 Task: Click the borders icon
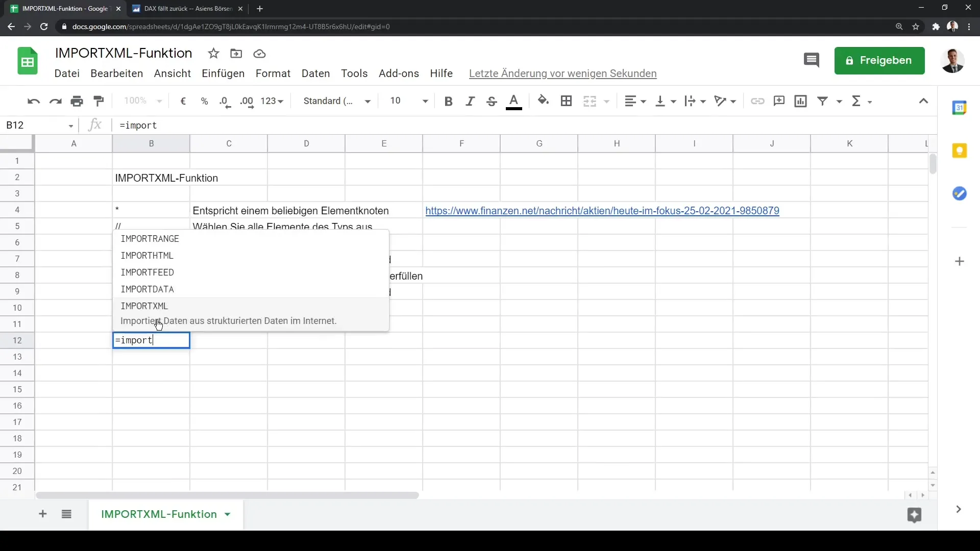[x=566, y=101]
